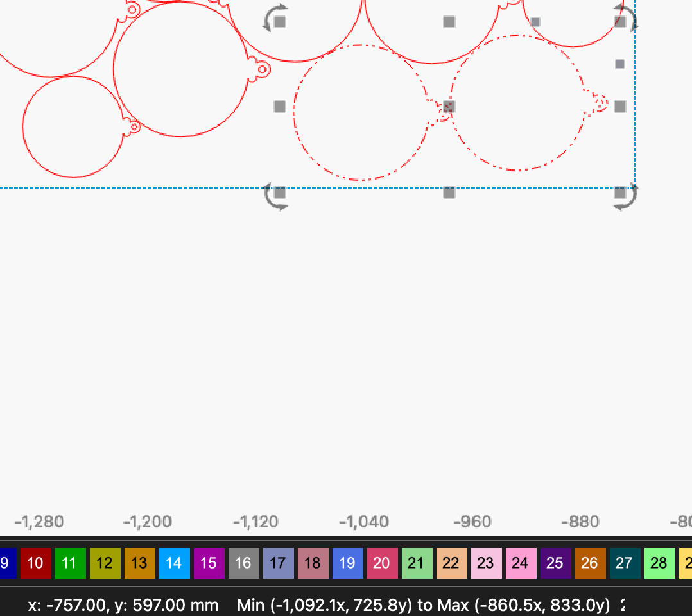Click the bottom-left rotation handle arrow
The image size is (692, 616).
(x=272, y=197)
